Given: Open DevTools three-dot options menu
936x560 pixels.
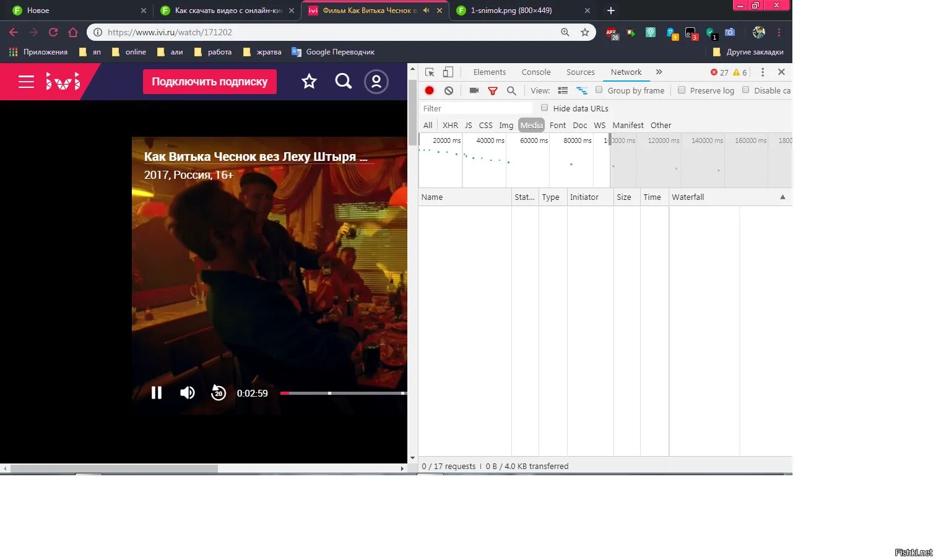Looking at the screenshot, I should (763, 72).
